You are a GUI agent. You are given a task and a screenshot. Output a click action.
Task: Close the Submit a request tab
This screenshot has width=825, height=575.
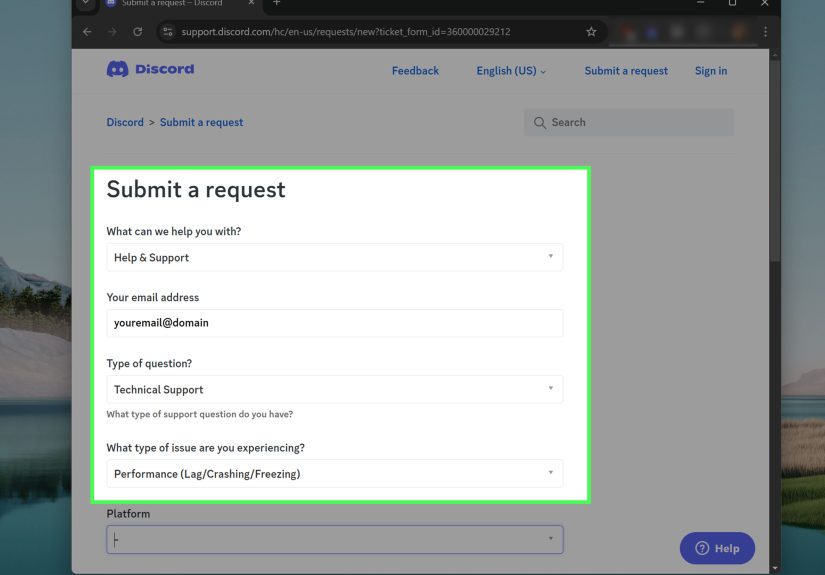[x=251, y=3]
